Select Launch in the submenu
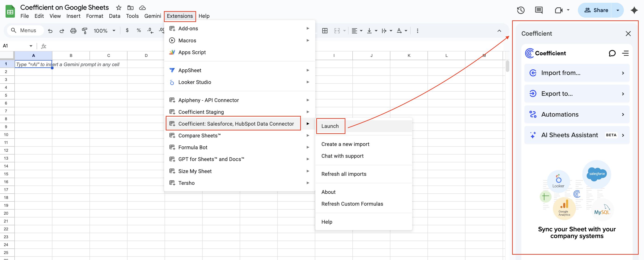The width and height of the screenshot is (644, 260). click(x=330, y=126)
